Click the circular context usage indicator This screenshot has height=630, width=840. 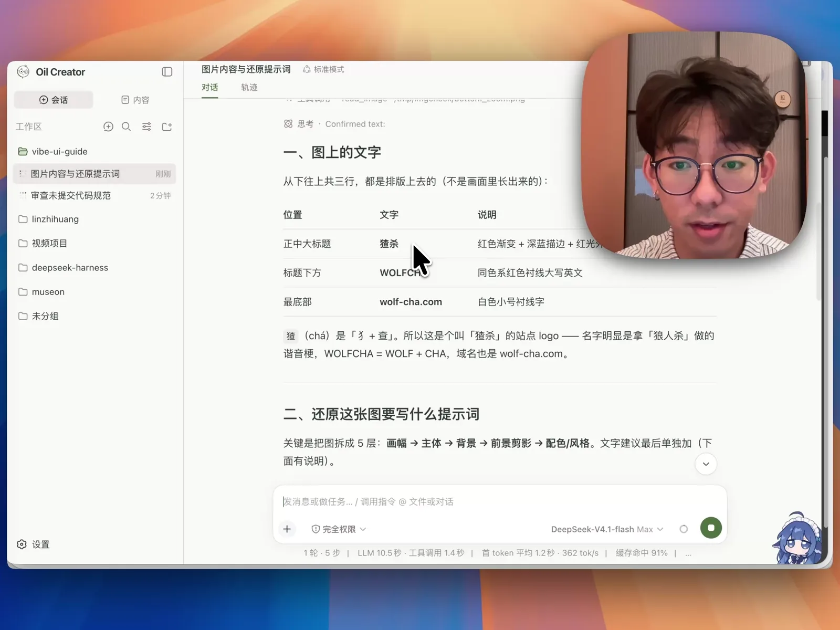684,529
